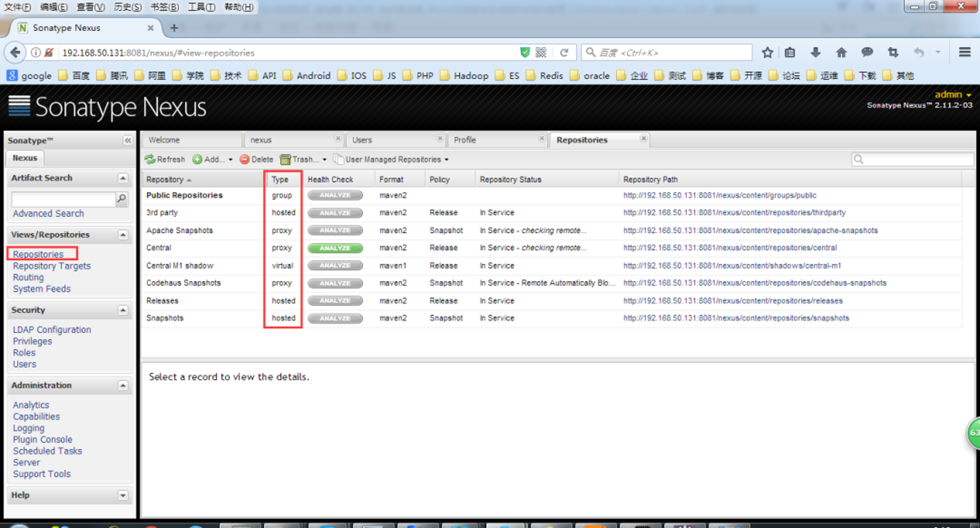Click the artifact search magnifier icon
This screenshot has height=528, width=980.
(122, 198)
